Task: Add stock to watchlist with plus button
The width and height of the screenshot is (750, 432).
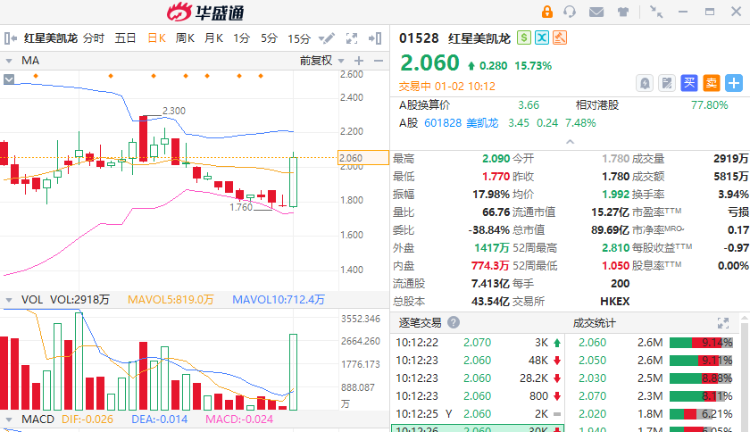Action: click(733, 83)
